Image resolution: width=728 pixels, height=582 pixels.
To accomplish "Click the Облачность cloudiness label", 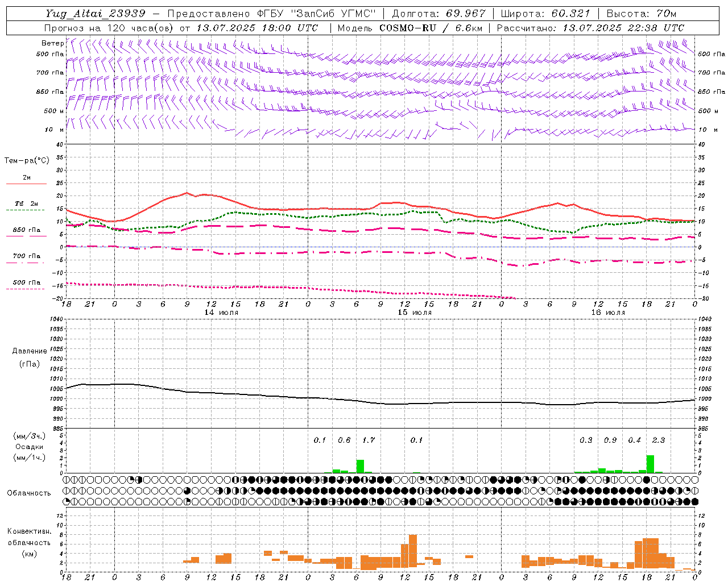I will [x=29, y=493].
